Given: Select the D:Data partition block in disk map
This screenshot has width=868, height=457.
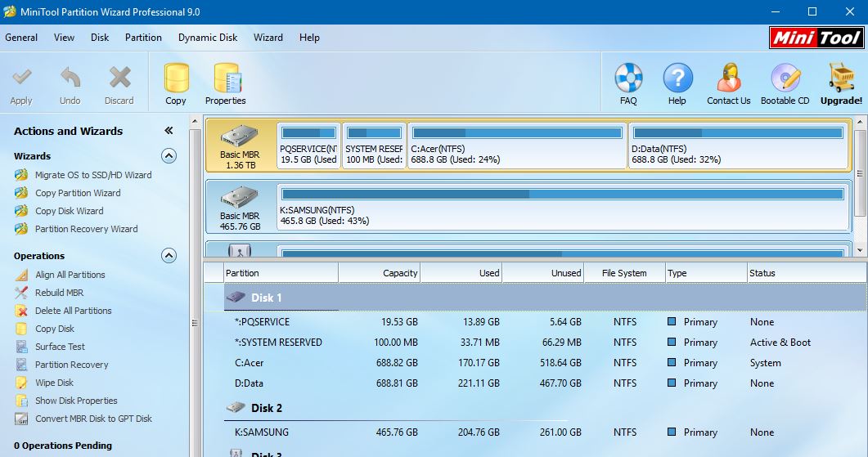Looking at the screenshot, I should tap(738, 146).
